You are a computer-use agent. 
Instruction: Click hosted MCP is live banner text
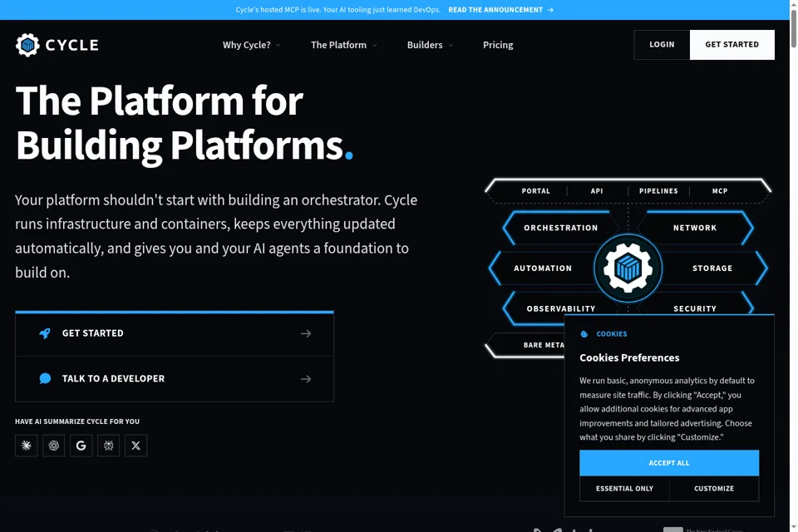click(x=338, y=10)
